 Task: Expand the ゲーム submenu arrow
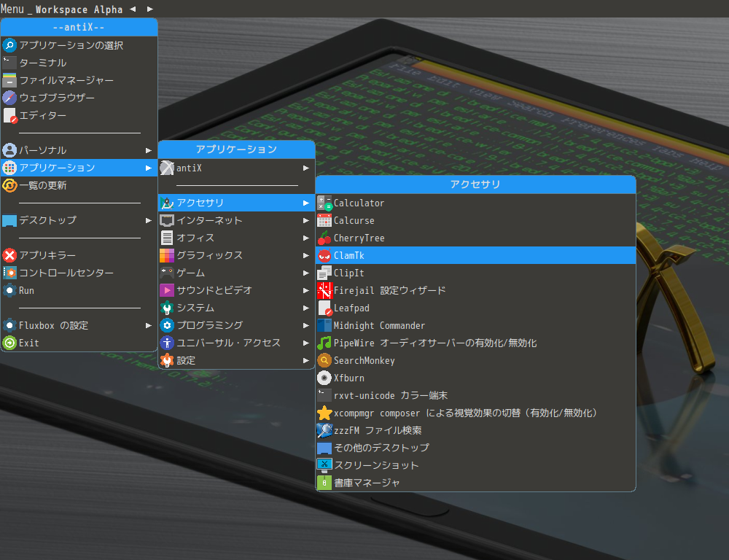click(x=305, y=273)
